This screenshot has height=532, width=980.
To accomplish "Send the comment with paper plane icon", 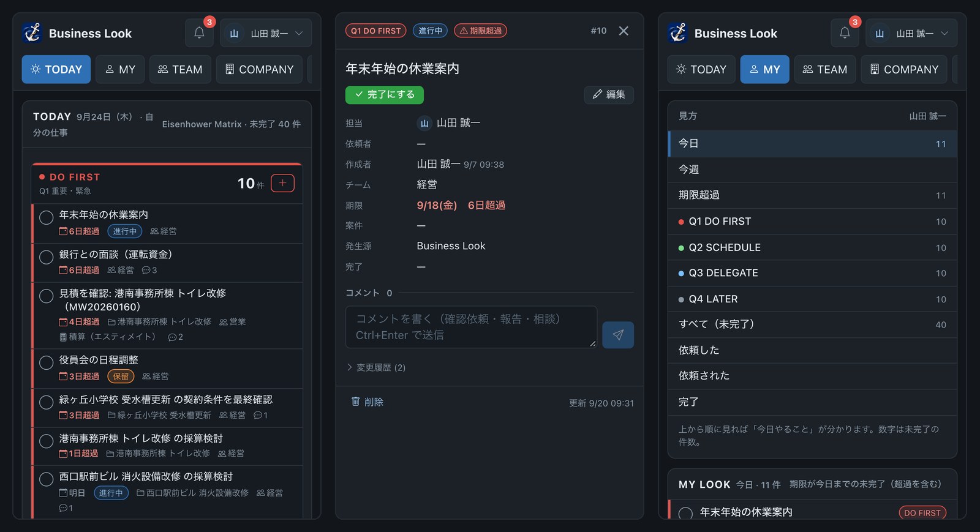I will pyautogui.click(x=618, y=335).
